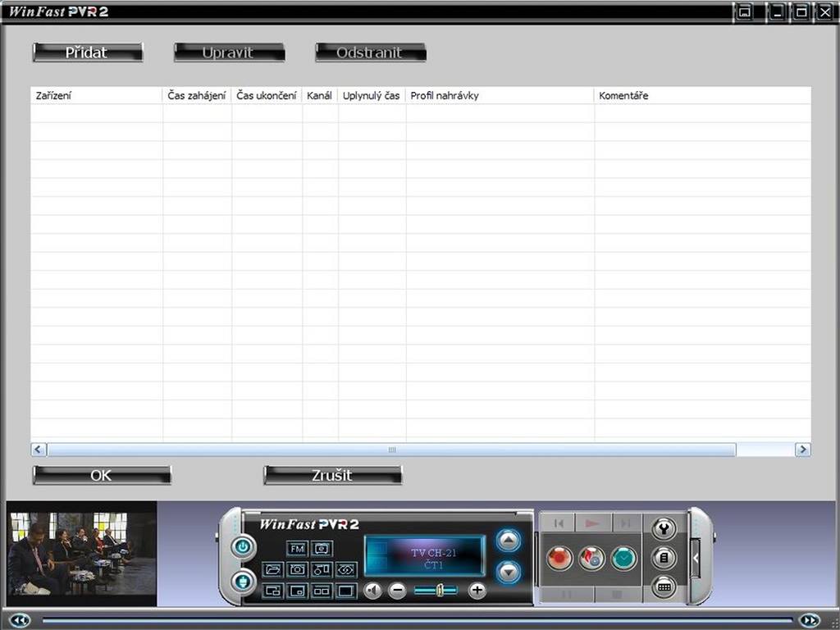Viewport: 840px width, 630px height.
Task: Open settings with the wrench icon
Action: 664,529
